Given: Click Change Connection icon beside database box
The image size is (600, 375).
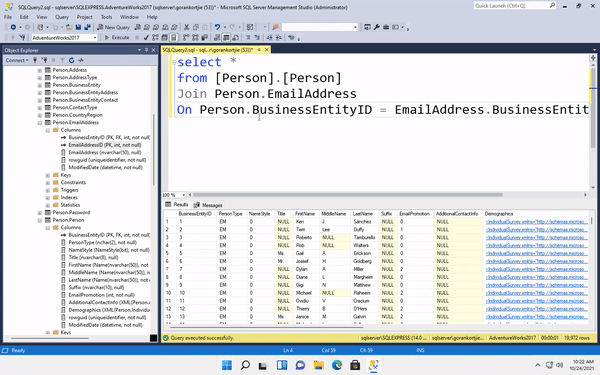Looking at the screenshot, I should pyautogui.click(x=22, y=38).
